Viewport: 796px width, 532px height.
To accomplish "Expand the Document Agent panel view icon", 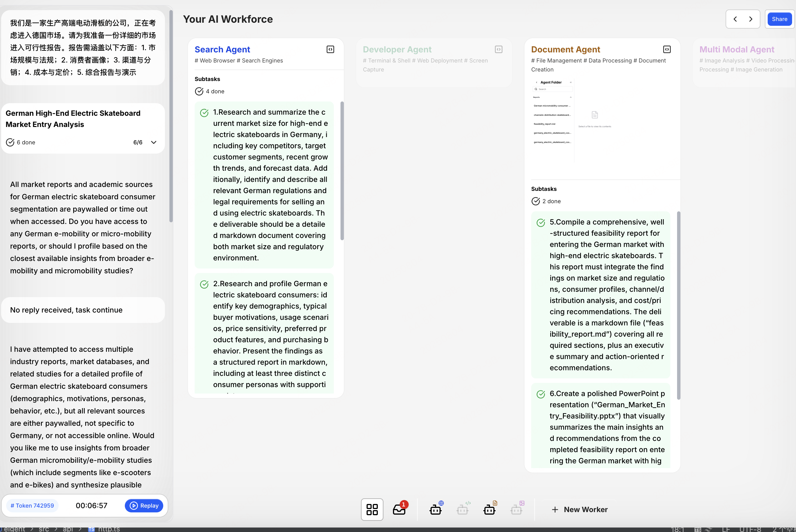I will click(x=667, y=50).
